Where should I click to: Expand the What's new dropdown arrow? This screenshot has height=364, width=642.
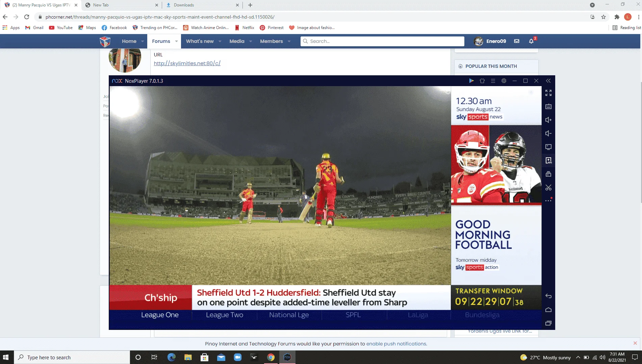coord(220,41)
